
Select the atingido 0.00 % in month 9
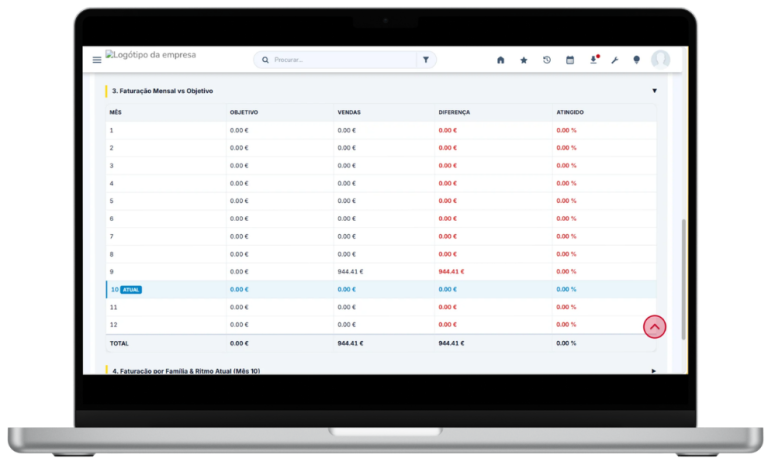coord(566,271)
